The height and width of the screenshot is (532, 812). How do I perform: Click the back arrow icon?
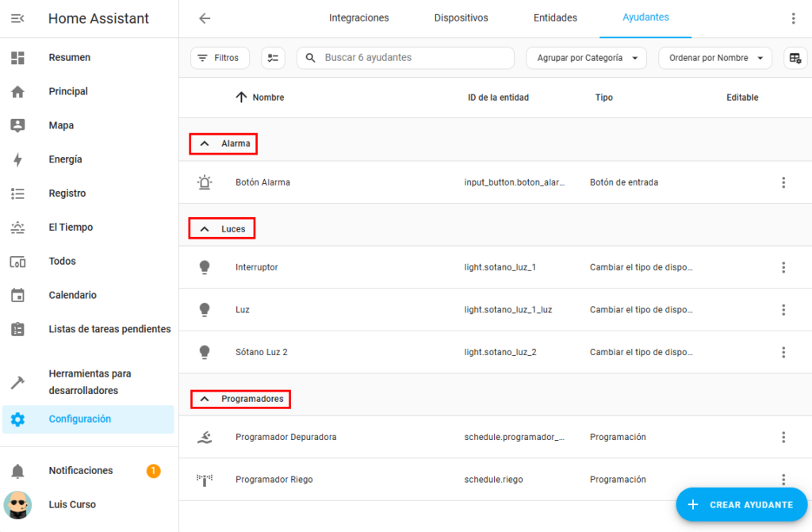(x=205, y=18)
